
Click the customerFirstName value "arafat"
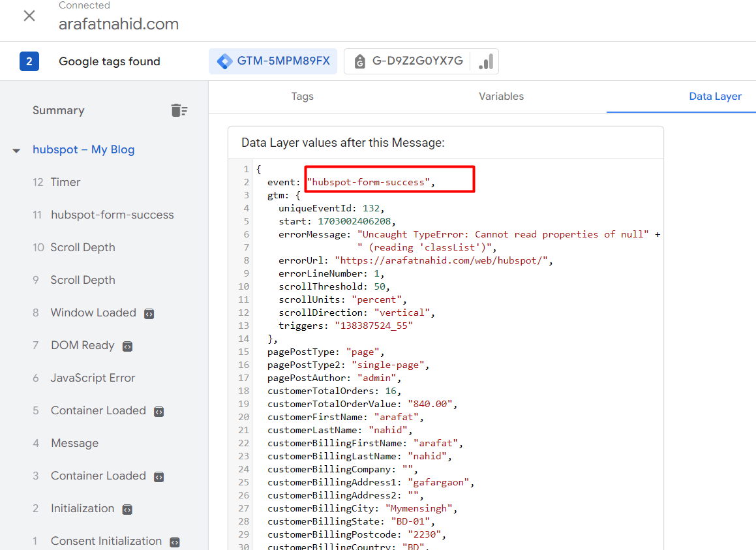(397, 417)
